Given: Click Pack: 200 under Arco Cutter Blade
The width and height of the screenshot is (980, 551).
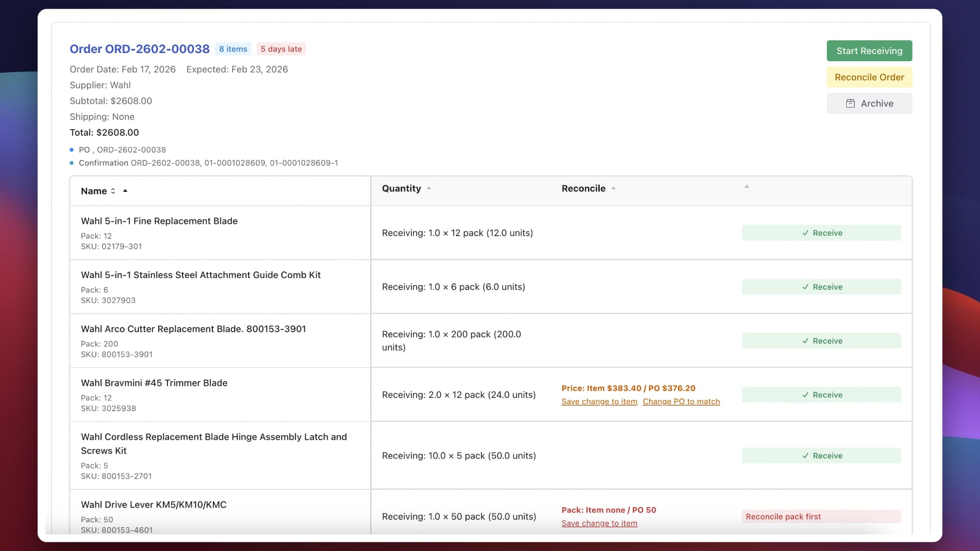Looking at the screenshot, I should (x=100, y=344).
